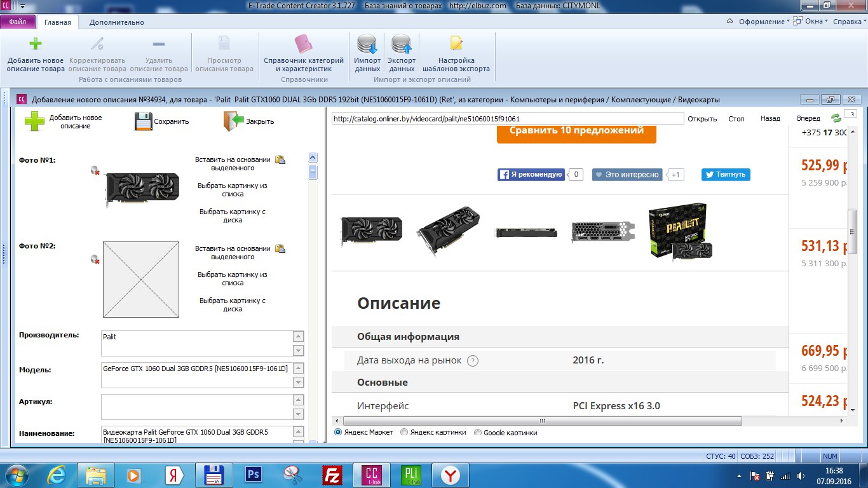The image size is (868, 488).
Task: Open Yandex Browser red Y taskbar icon
Action: [451, 475]
